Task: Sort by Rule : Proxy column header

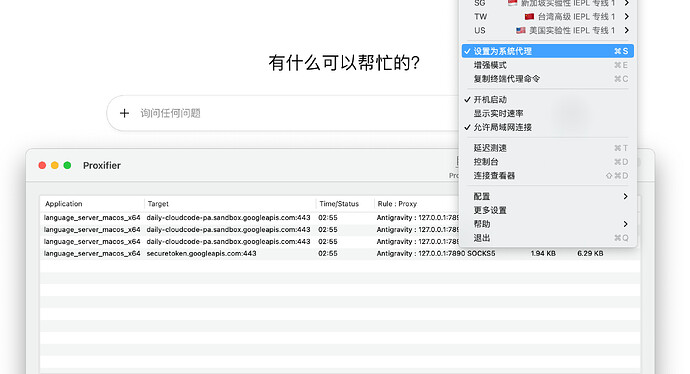Action: [x=416, y=204]
